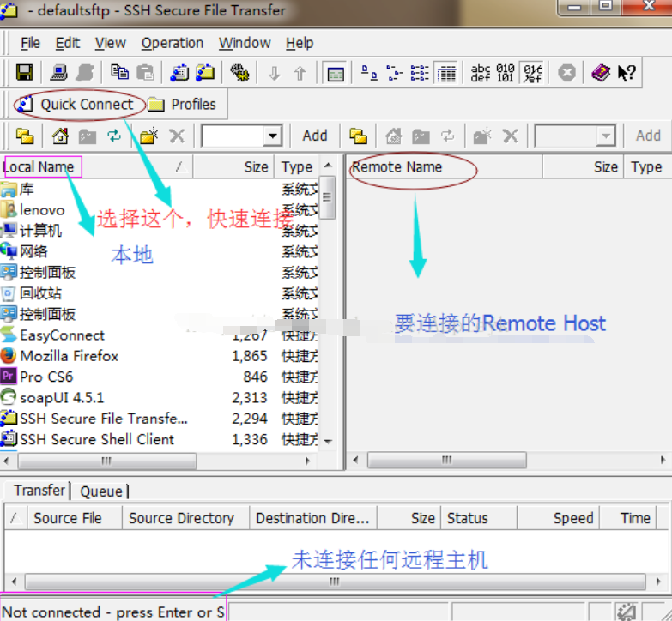This screenshot has height=621, width=672.
Task: Open the Help menu
Action: tap(300, 43)
